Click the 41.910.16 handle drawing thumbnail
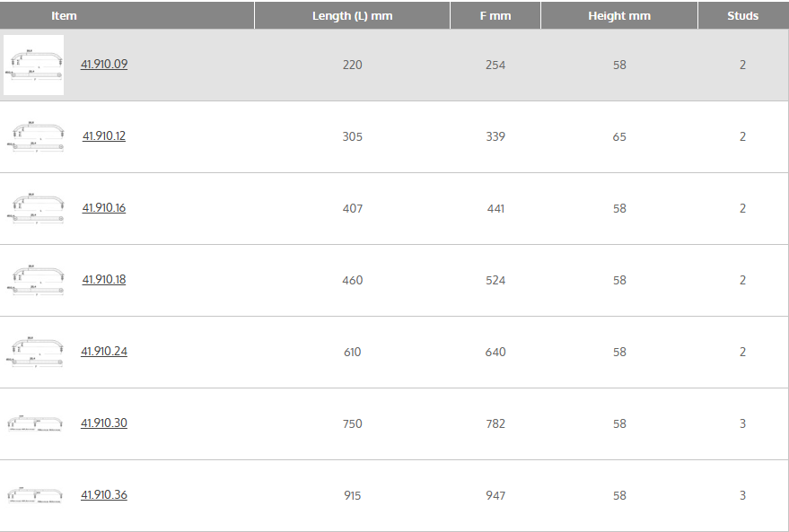 coord(36,208)
